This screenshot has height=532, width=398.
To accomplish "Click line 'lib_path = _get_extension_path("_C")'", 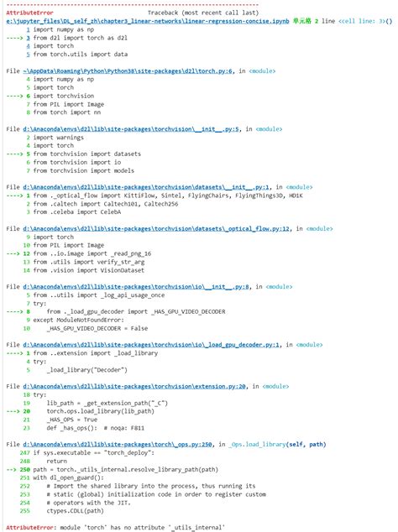I will point(107,403).
